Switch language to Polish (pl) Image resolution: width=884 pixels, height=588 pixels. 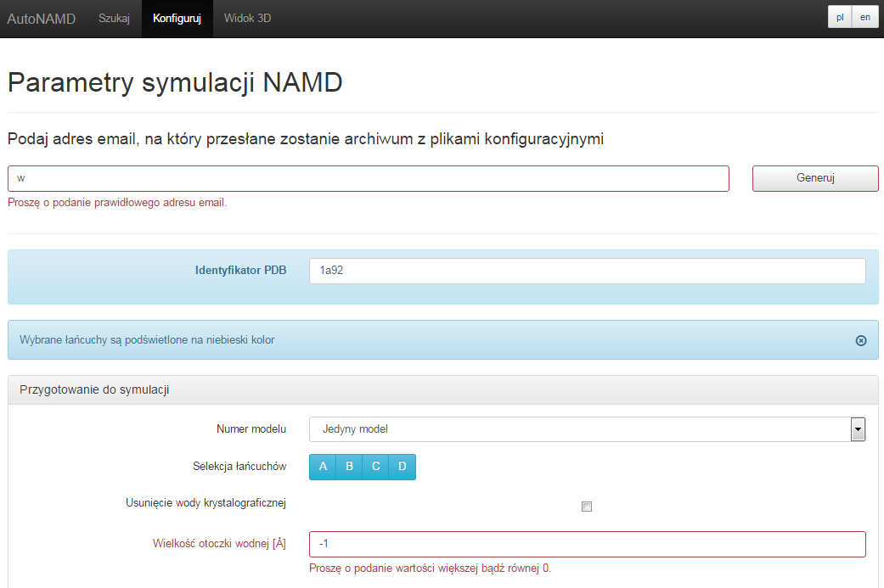pyautogui.click(x=840, y=17)
